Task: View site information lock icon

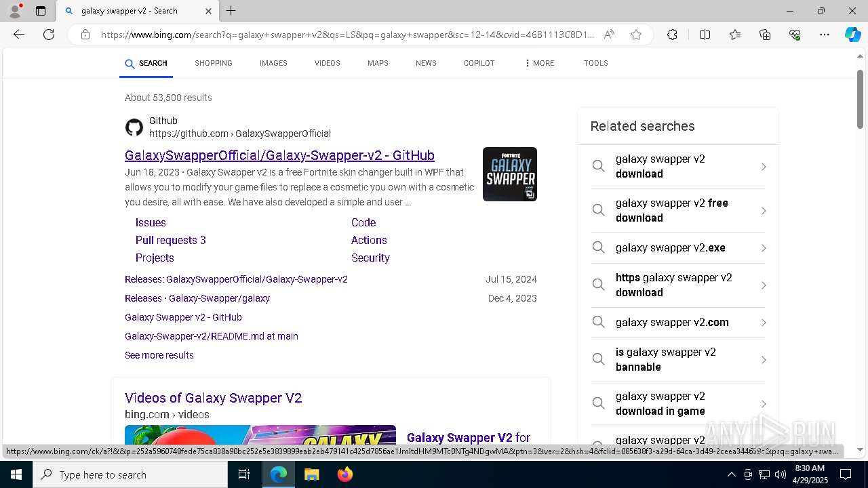Action: pyautogui.click(x=85, y=35)
